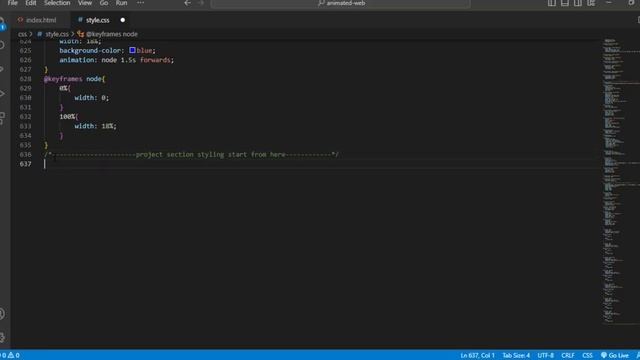Click the HTML file icon on index.html tab
Image resolution: width=640 pixels, height=360 pixels.
[x=20, y=20]
